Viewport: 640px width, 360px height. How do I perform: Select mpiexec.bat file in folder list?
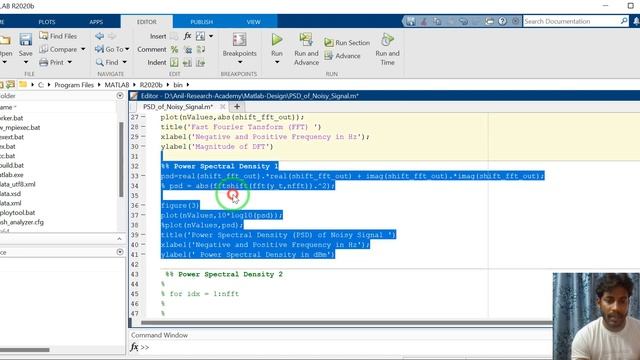click(20, 127)
